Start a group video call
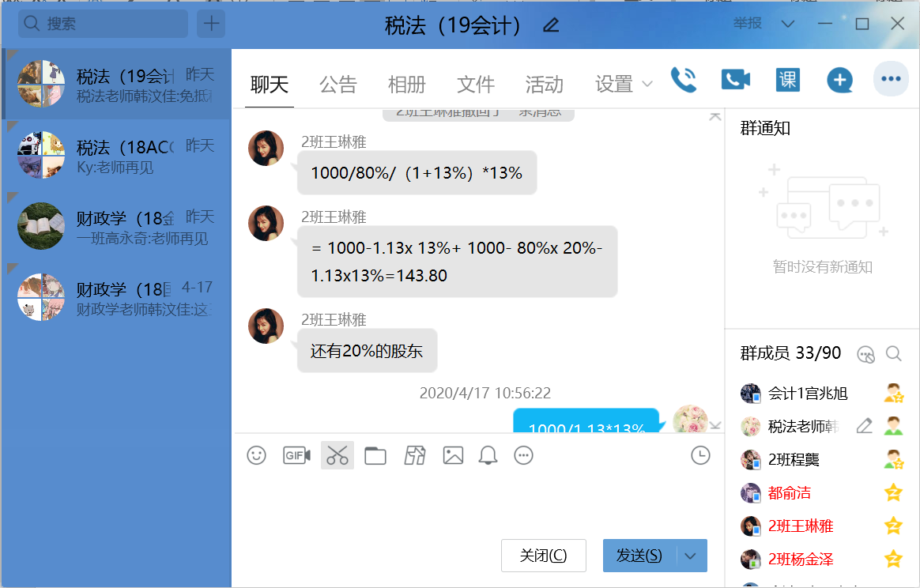Image resolution: width=920 pixels, height=588 pixels. tap(735, 80)
